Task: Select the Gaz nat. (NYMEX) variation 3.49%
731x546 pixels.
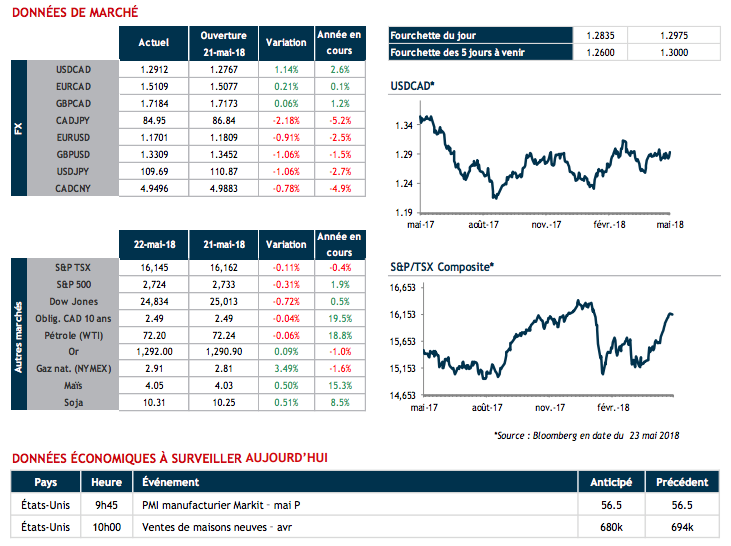Action: point(288,369)
